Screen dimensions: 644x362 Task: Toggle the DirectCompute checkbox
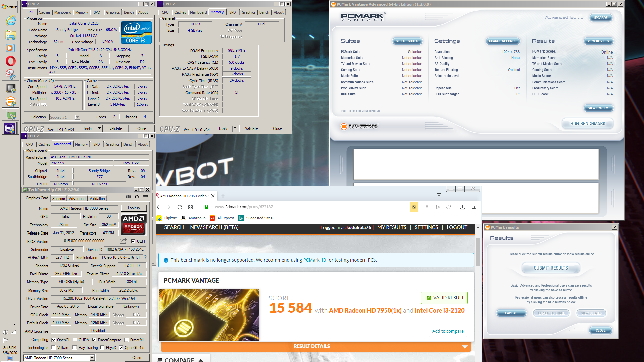point(94,340)
